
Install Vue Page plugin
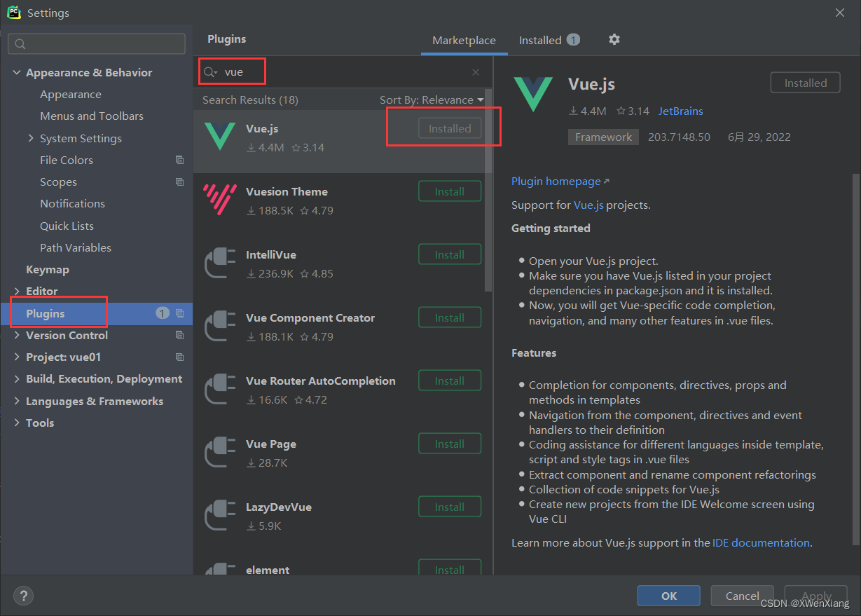(x=450, y=444)
